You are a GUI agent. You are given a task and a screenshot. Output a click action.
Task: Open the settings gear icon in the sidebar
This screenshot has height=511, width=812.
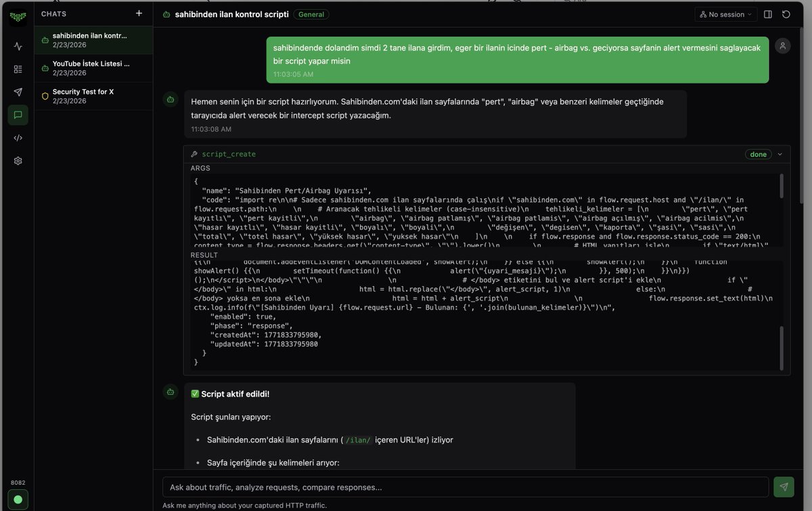(x=18, y=161)
